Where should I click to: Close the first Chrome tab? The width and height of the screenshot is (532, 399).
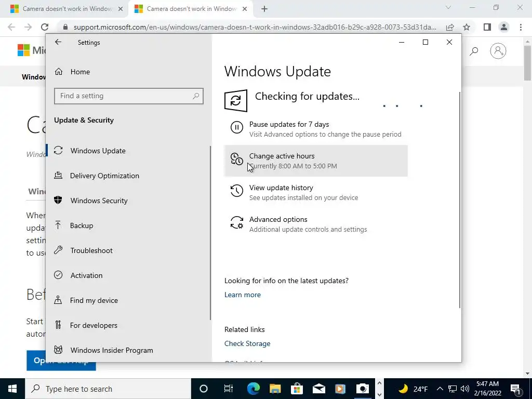pyautogui.click(x=120, y=9)
